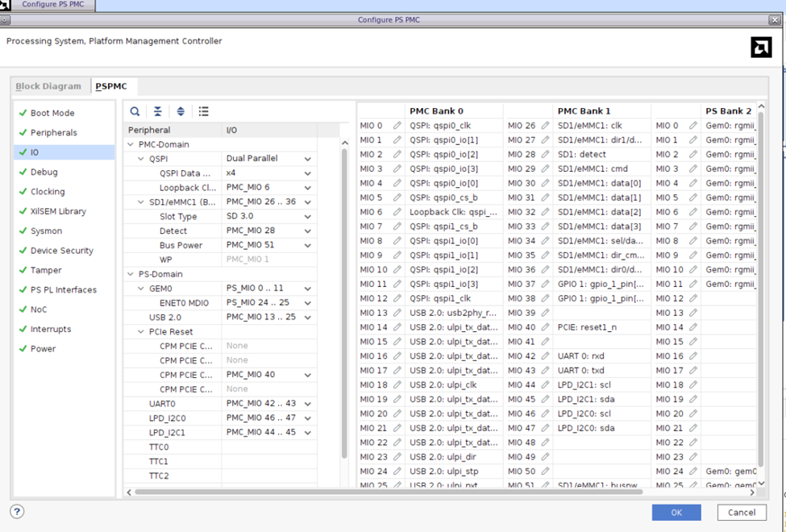Edit PMC Bank 1 MIO 26 pencil icon

click(545, 126)
